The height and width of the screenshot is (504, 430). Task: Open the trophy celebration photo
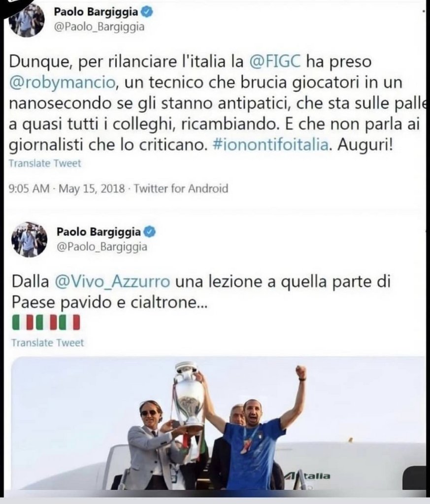click(x=219, y=423)
